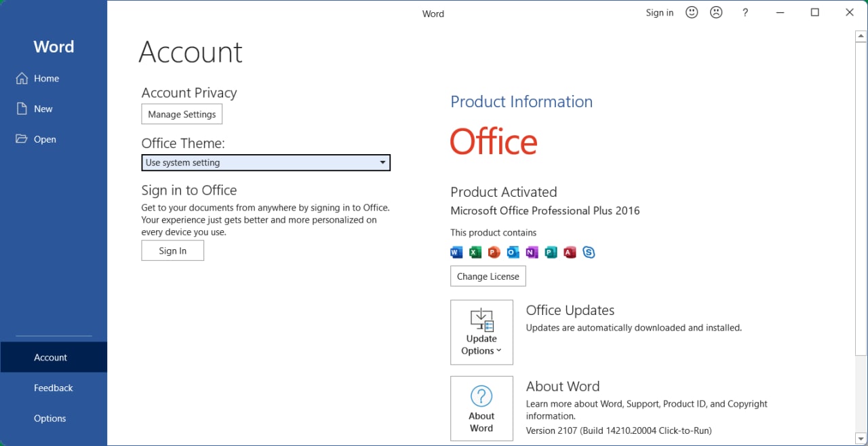Open Word Options from the sidebar
This screenshot has height=446, width=868.
click(x=54, y=418)
